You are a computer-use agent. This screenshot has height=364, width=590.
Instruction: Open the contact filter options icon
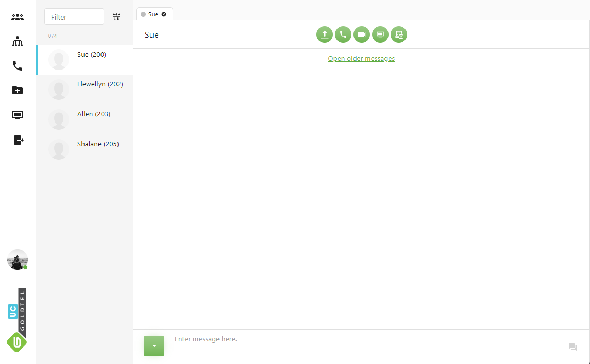pyautogui.click(x=116, y=16)
